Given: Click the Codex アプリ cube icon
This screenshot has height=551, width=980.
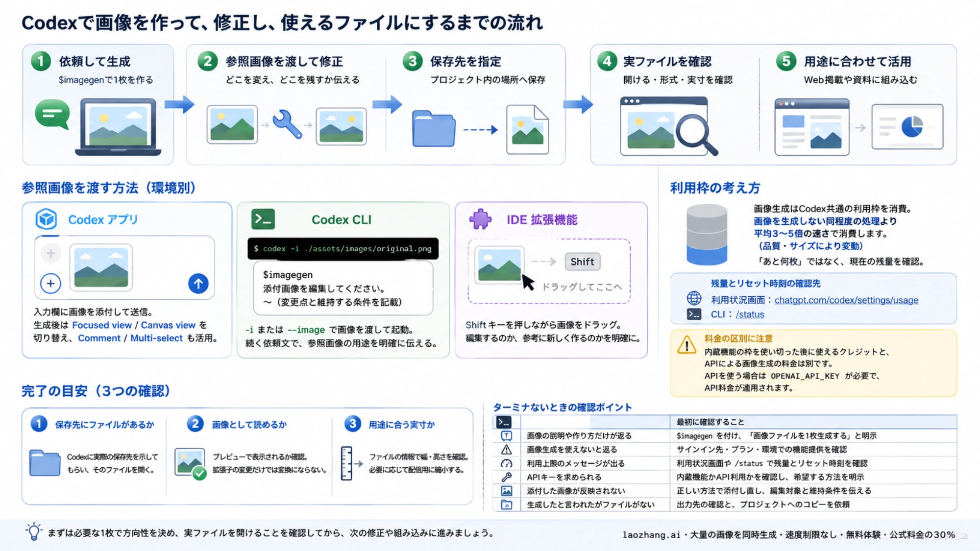Looking at the screenshot, I should click(47, 219).
